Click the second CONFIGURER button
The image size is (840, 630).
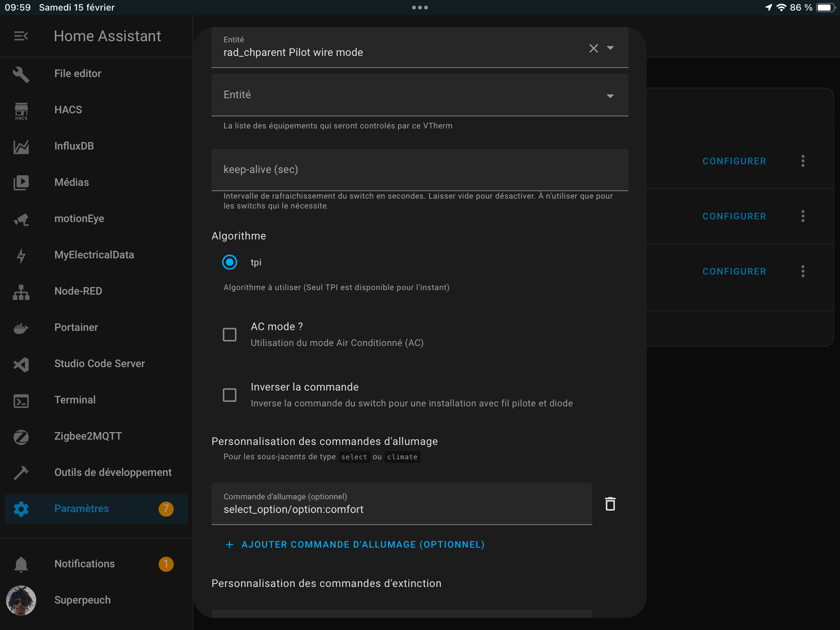click(734, 216)
